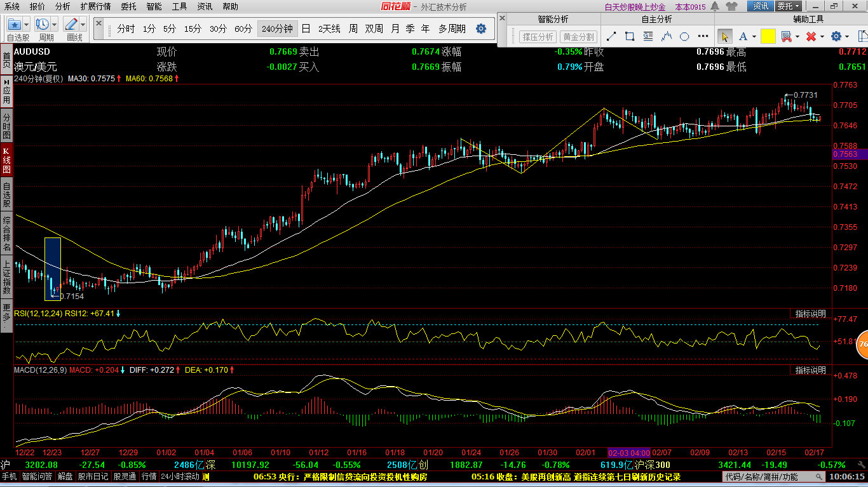Select the text annotation line tool
This screenshot has width=868, height=487.
(x=648, y=37)
